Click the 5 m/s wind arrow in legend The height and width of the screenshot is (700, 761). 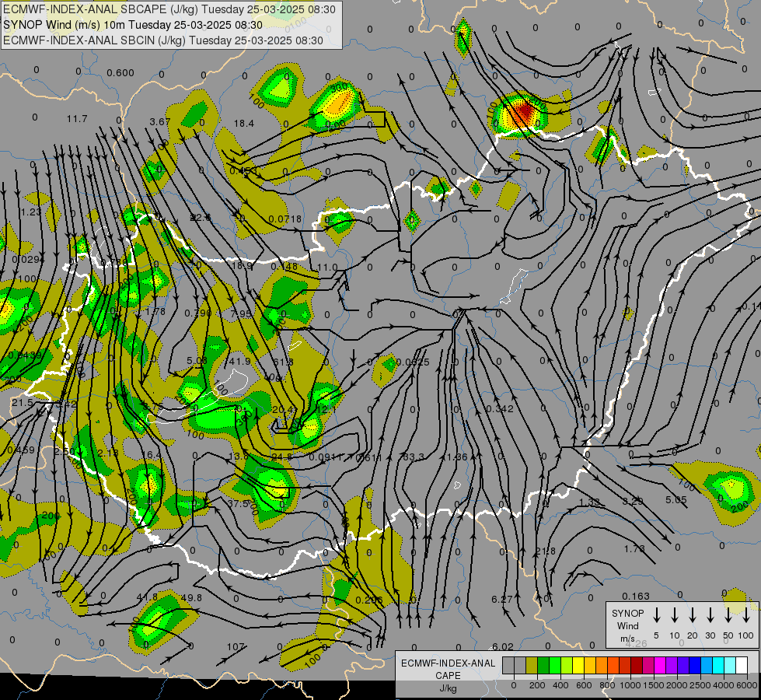(656, 615)
